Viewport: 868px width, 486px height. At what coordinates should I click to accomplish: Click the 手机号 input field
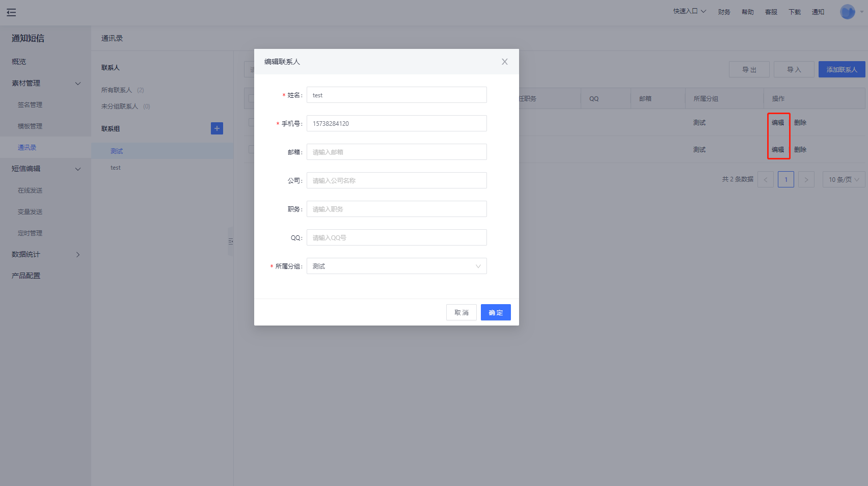pos(396,124)
